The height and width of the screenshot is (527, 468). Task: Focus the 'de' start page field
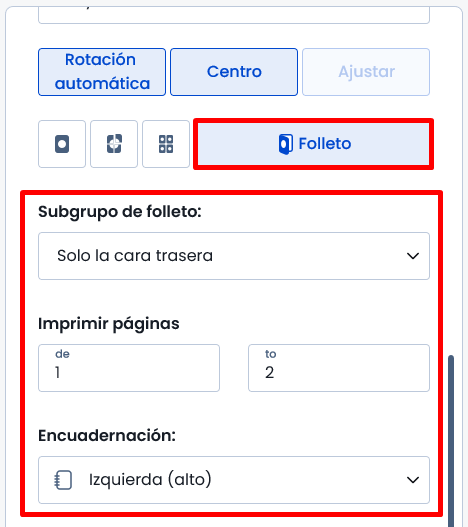pos(129,368)
